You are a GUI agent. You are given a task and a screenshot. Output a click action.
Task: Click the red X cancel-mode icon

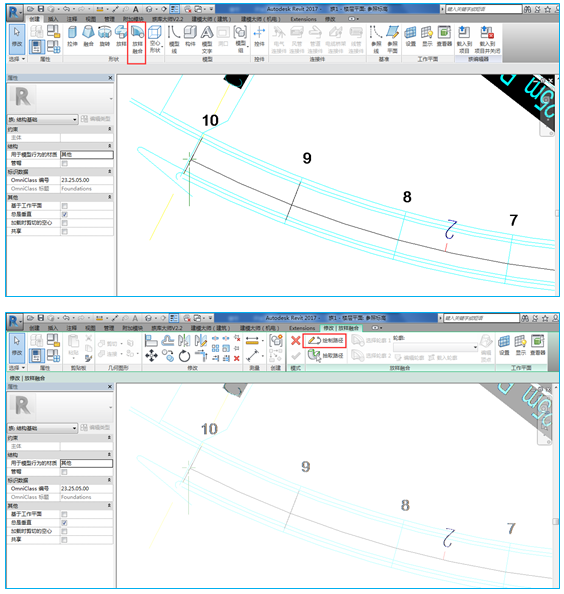[x=295, y=341]
